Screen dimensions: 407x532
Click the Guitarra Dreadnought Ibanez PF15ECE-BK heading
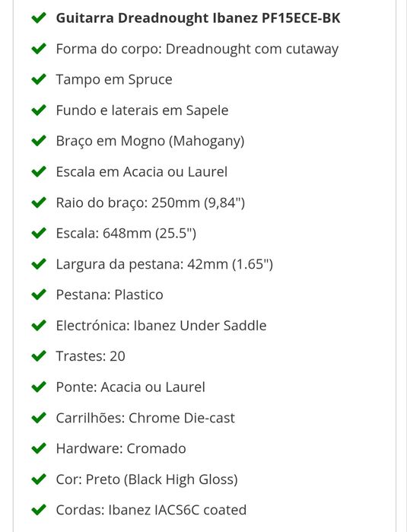pos(198,18)
